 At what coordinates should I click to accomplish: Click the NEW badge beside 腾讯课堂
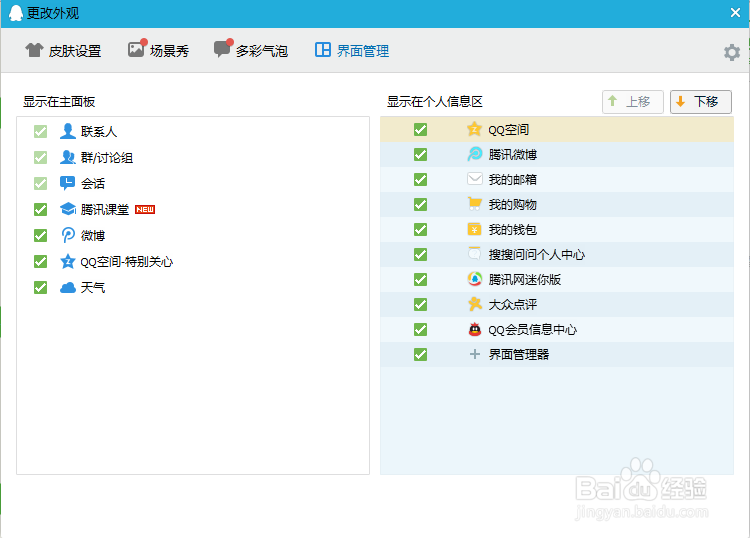pyautogui.click(x=145, y=209)
